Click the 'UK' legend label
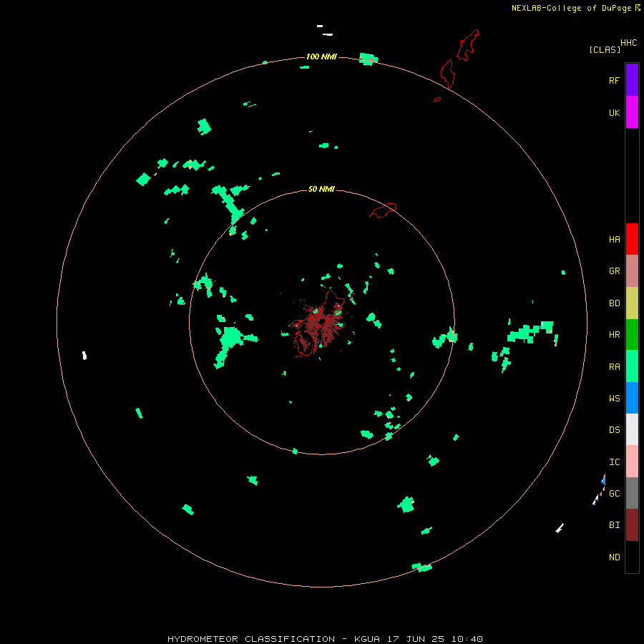The height and width of the screenshot is (644, 644). (614, 112)
